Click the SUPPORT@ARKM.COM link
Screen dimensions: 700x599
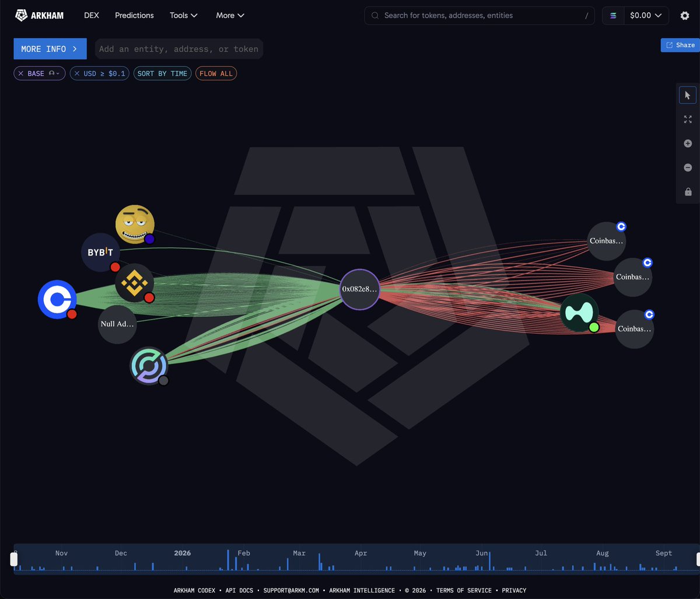point(291,590)
